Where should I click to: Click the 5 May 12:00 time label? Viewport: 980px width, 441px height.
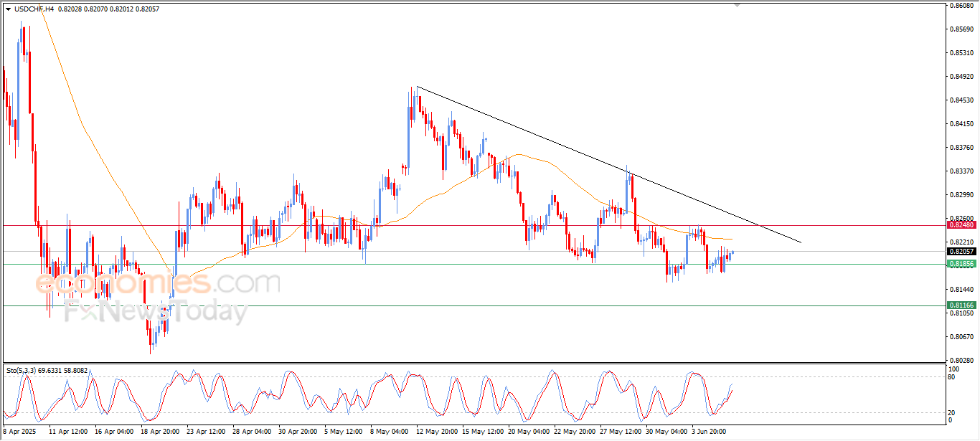pos(343,432)
